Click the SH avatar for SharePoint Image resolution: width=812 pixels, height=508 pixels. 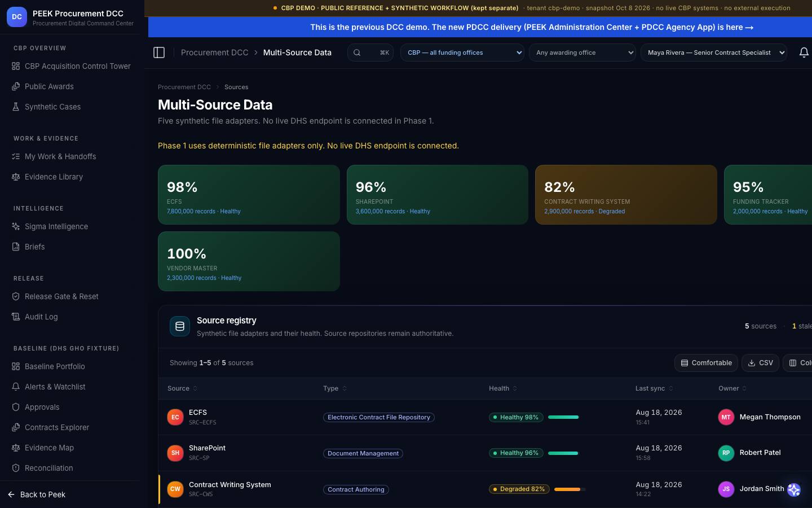pos(175,453)
